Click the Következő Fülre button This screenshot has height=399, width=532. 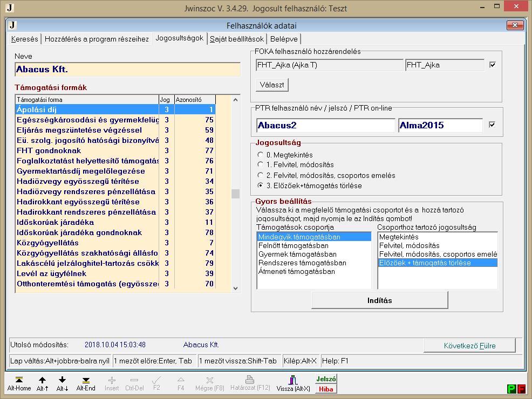(469, 346)
